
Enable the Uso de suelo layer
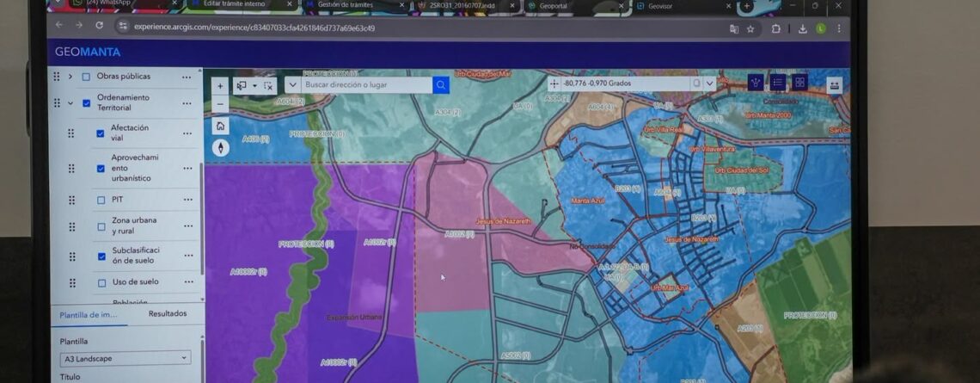pos(101,282)
